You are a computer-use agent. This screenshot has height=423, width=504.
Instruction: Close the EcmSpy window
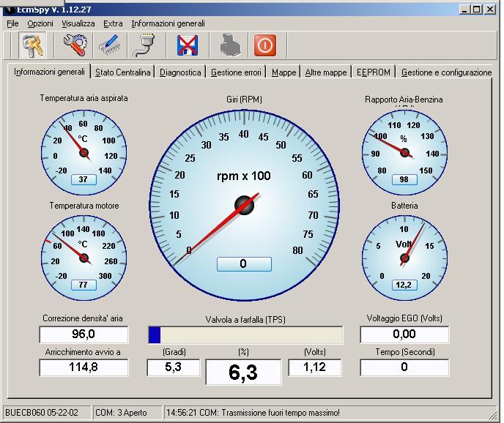(490, 10)
